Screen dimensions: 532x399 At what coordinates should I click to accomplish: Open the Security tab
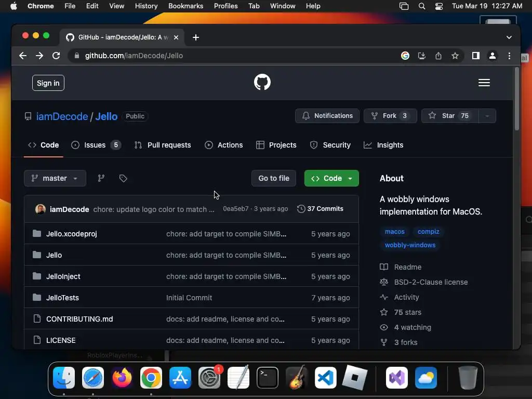330,145
